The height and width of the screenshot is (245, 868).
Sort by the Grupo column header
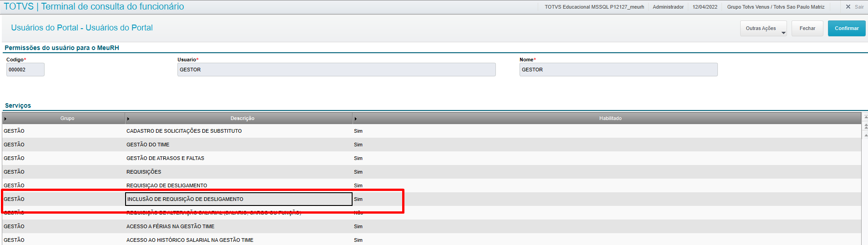pyautogui.click(x=67, y=118)
